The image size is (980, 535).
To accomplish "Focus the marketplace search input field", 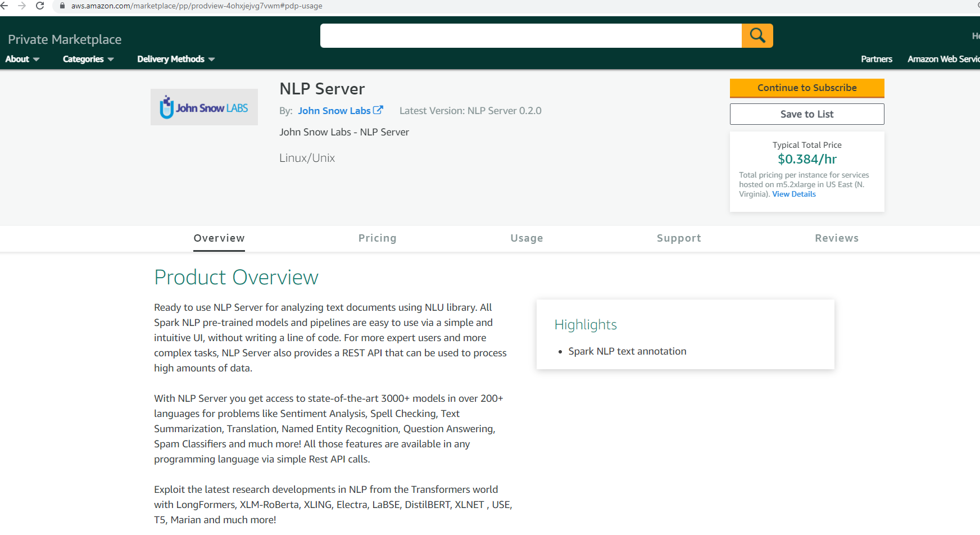I will tap(531, 35).
